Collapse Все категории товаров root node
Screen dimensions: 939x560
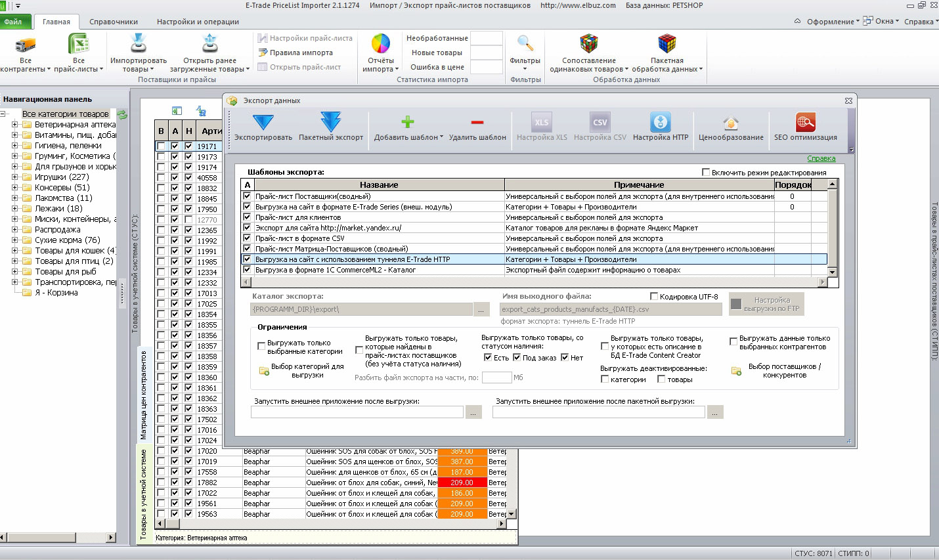tap(3, 114)
